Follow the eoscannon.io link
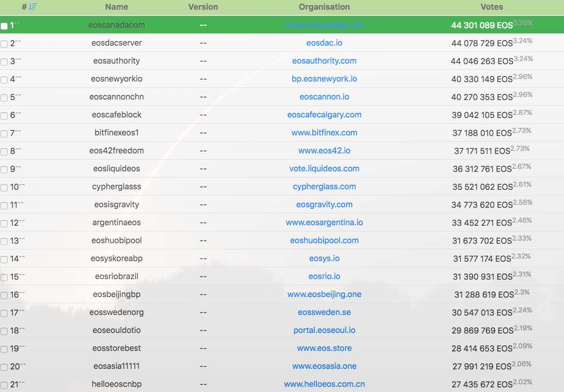Screen dimensions: 564x392 (324, 96)
